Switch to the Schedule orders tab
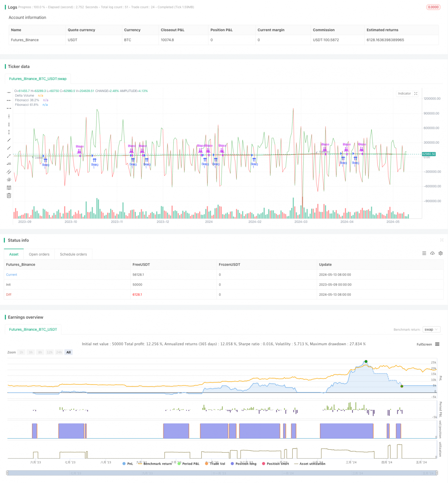The width and height of the screenshot is (448, 483). click(x=73, y=254)
